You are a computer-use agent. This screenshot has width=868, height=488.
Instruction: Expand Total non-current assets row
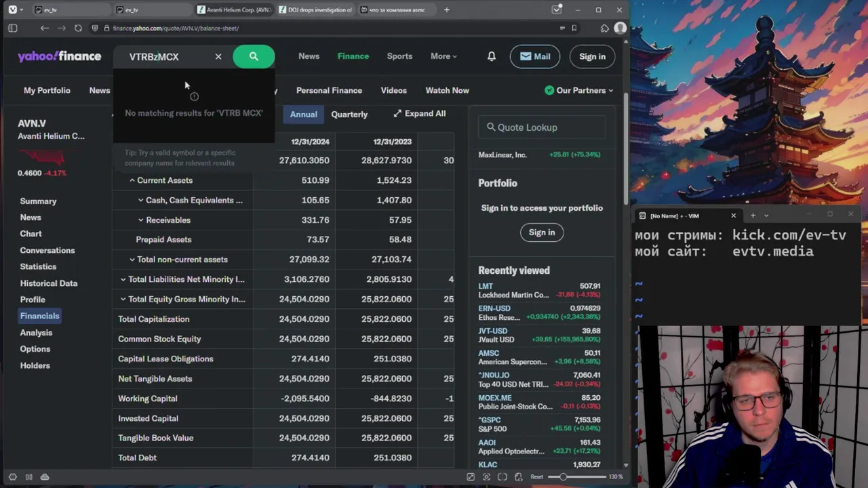tap(132, 260)
